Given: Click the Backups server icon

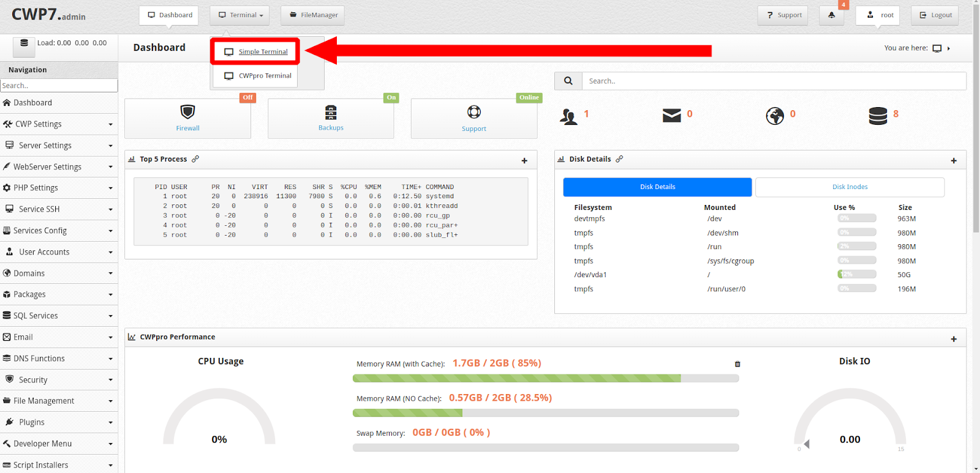Looking at the screenshot, I should coord(331,112).
